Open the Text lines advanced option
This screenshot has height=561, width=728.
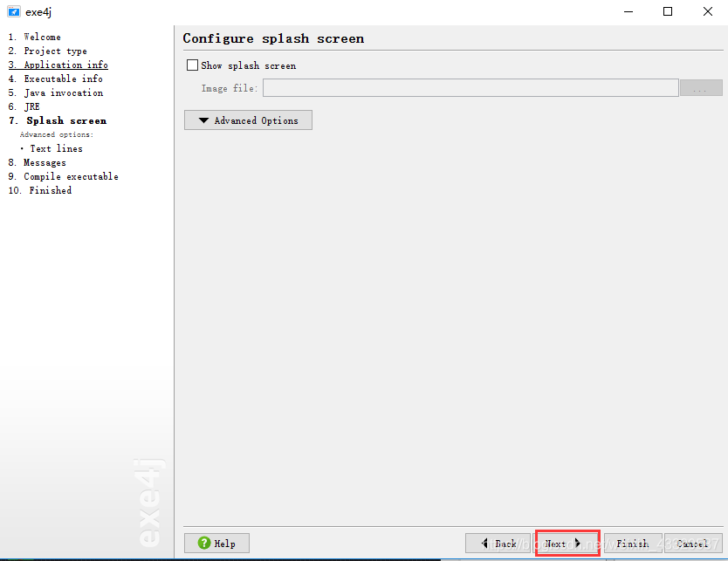pyautogui.click(x=56, y=148)
